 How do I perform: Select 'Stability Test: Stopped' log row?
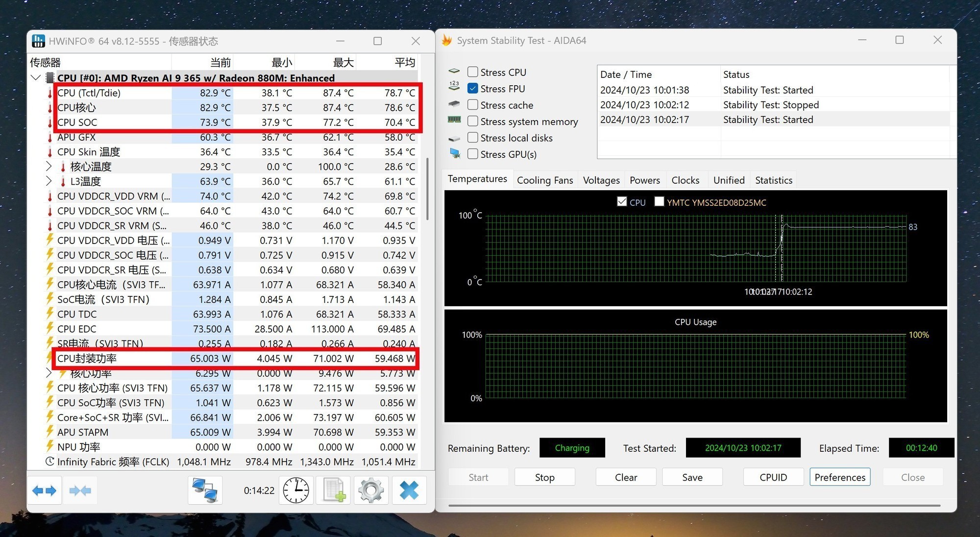(x=774, y=104)
